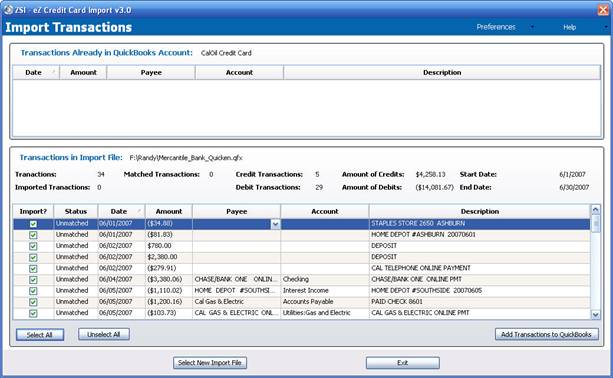The height and width of the screenshot is (378, 613).
Task: Expand the Preferences dropdown arrow
Action: pos(532,27)
